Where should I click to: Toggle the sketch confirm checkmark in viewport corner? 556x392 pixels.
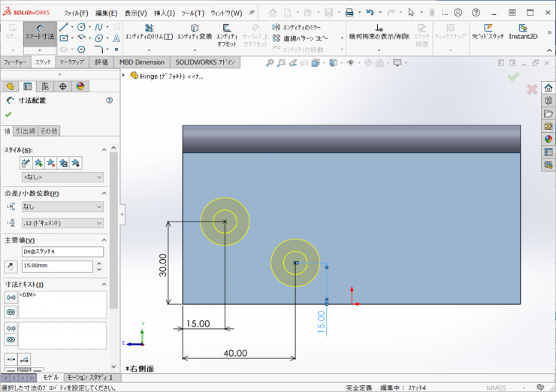(x=513, y=77)
